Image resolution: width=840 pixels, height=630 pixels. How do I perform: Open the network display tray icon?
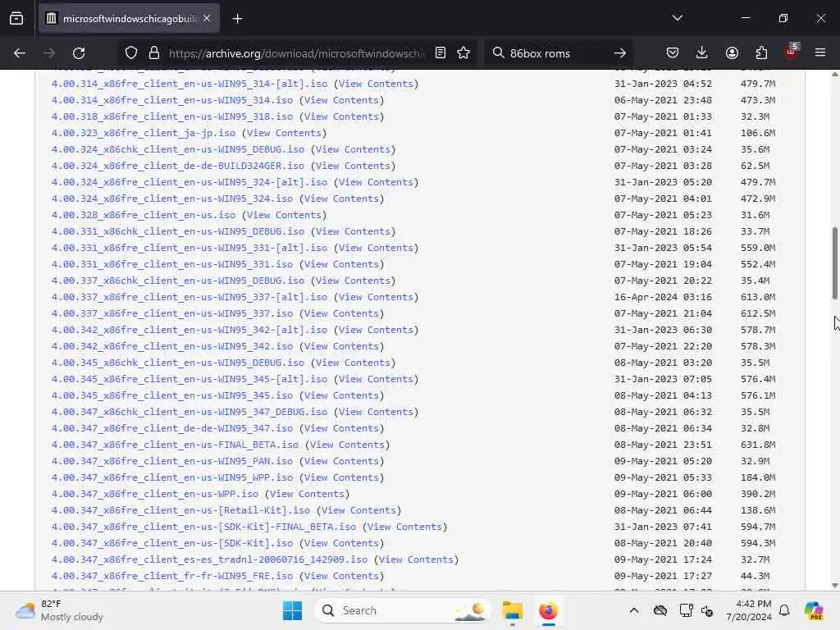[x=685, y=610]
